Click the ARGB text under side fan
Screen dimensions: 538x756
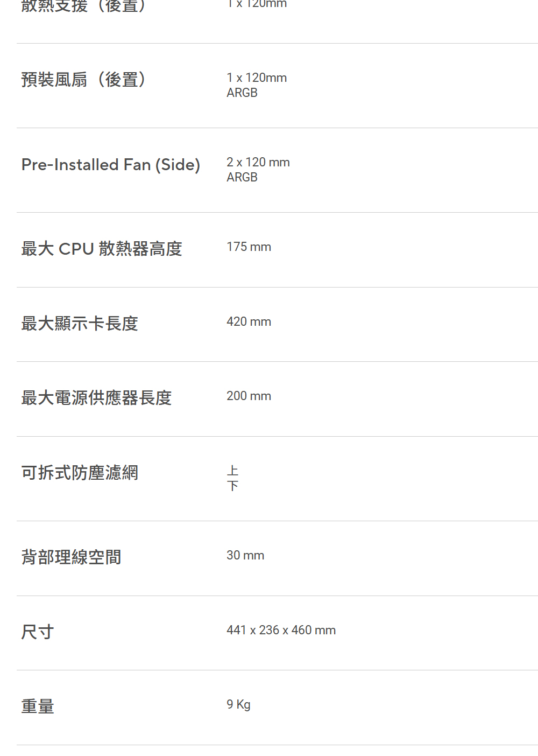[x=242, y=177]
